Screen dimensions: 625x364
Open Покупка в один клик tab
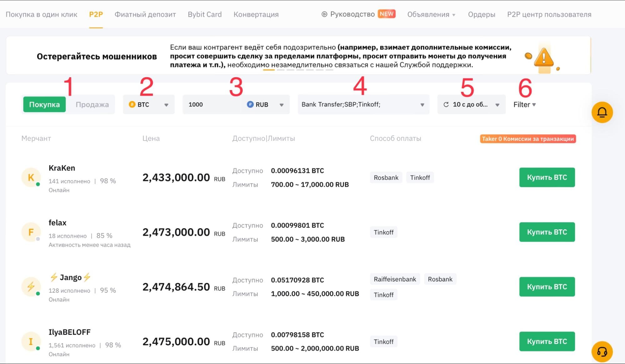(x=42, y=14)
